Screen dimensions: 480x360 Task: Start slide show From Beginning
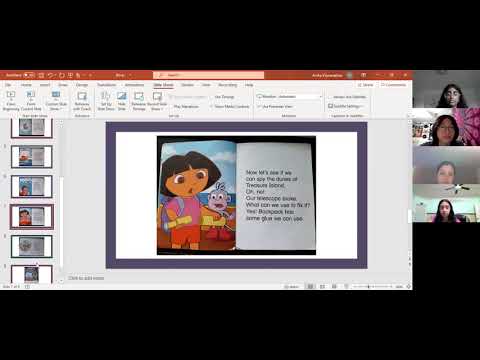click(11, 101)
